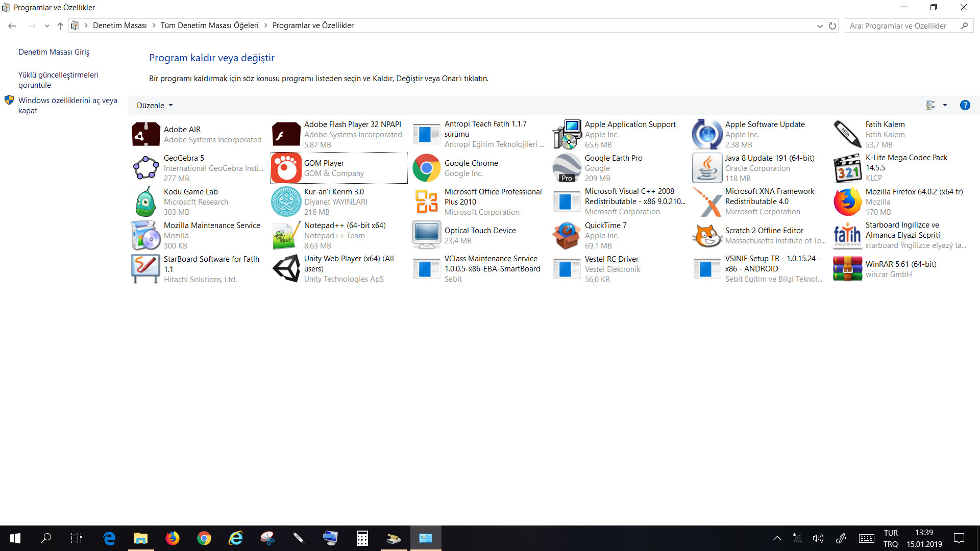The width and height of the screenshot is (980, 551).
Task: Expand the view options dropdown arrow
Action: pos(945,105)
